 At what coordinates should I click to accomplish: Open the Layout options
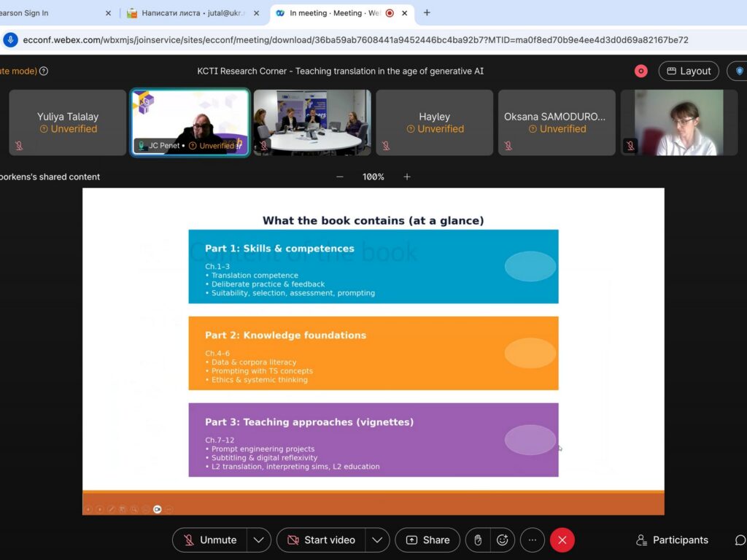(688, 71)
